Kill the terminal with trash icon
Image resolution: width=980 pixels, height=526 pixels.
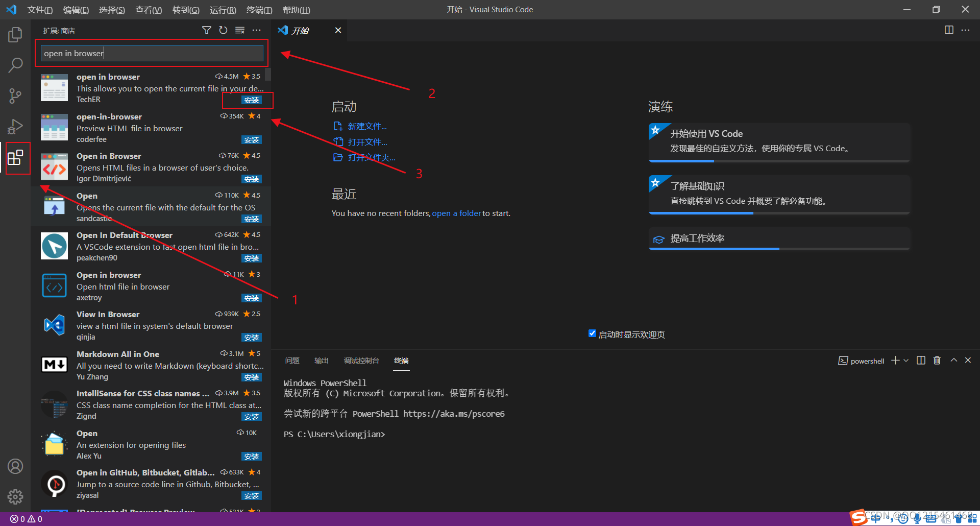(937, 361)
